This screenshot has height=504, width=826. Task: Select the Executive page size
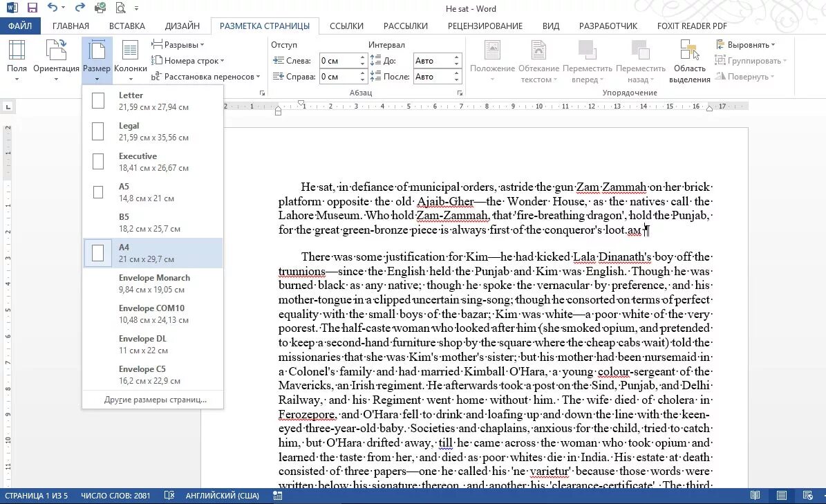(153, 162)
